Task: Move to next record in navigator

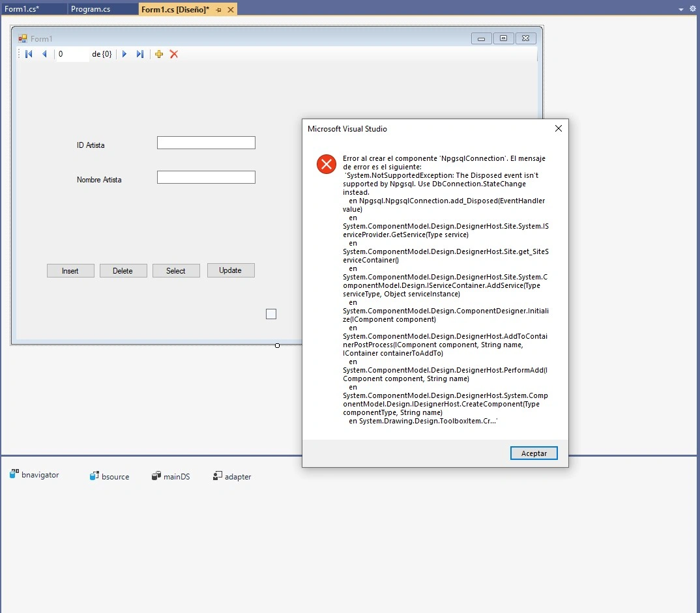Action: [124, 54]
